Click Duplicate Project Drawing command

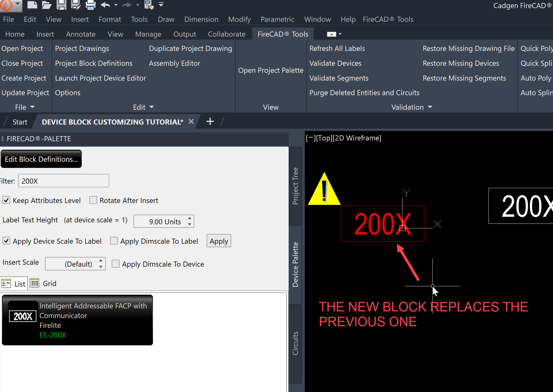click(190, 49)
